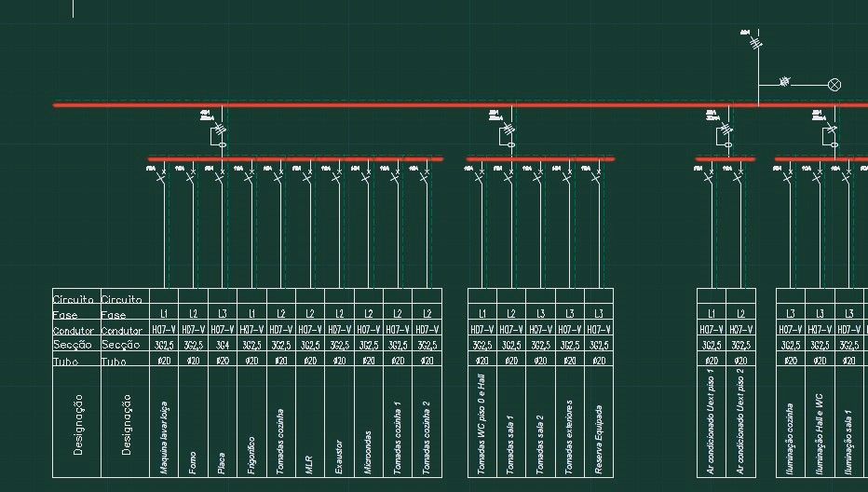The image size is (868, 492).
Task: Select the Exaustor designation cell
Action: (339, 421)
